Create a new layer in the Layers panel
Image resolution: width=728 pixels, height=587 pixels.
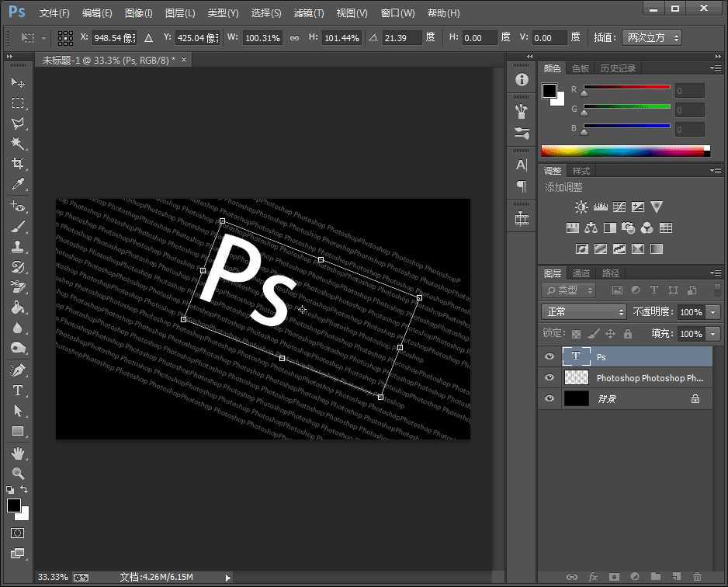click(x=678, y=578)
